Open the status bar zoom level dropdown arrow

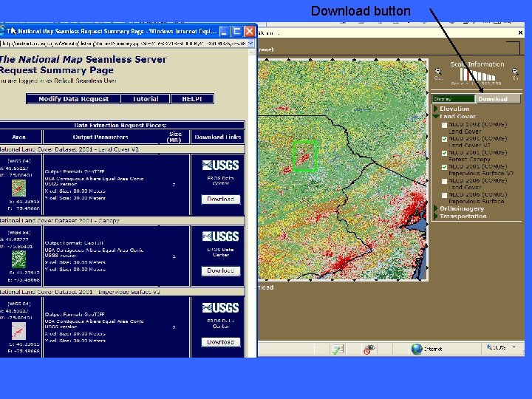(514, 347)
